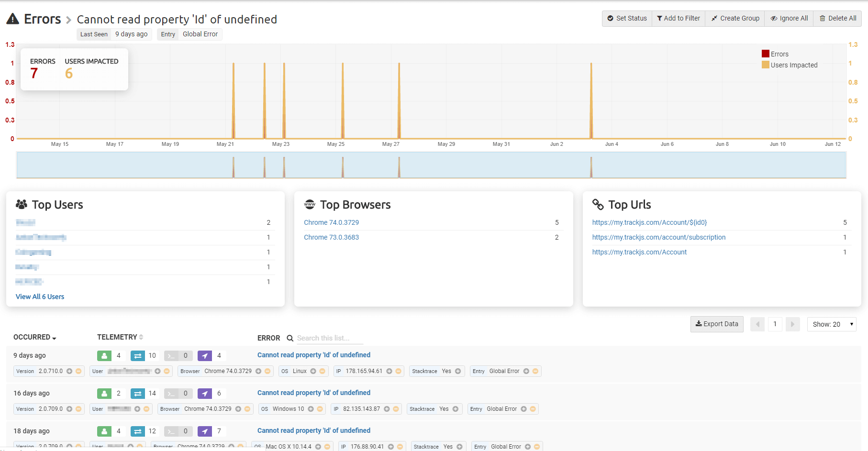Click the Entry Global Error tag in the header
This screenshot has width=868, height=451.
pyautogui.click(x=189, y=34)
